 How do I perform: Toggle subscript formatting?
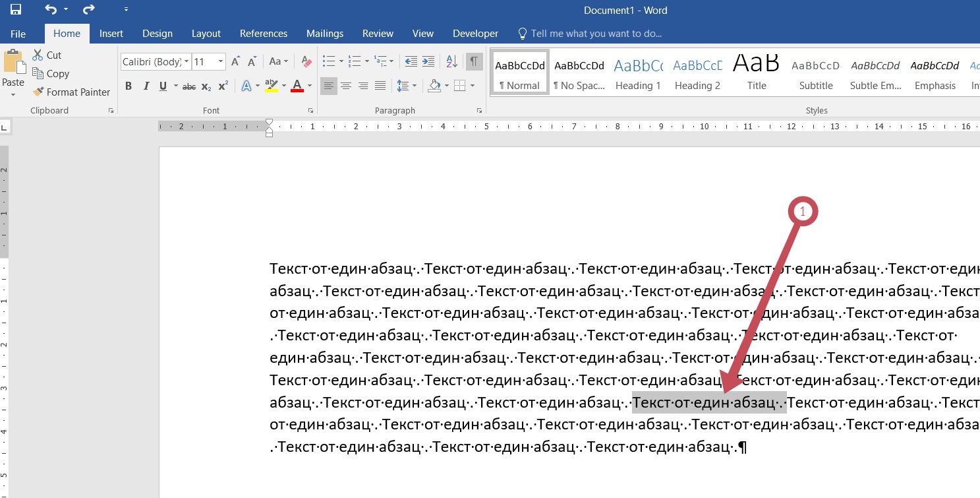(206, 86)
